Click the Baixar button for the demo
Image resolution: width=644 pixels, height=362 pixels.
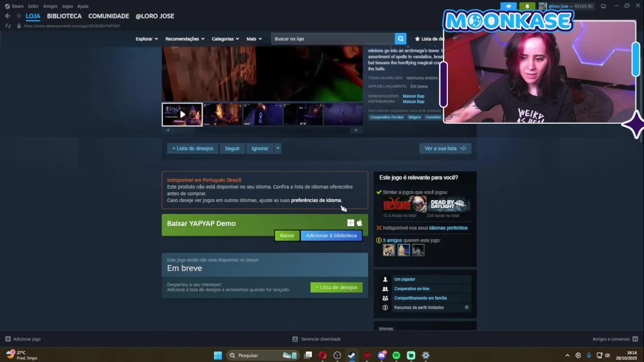287,235
